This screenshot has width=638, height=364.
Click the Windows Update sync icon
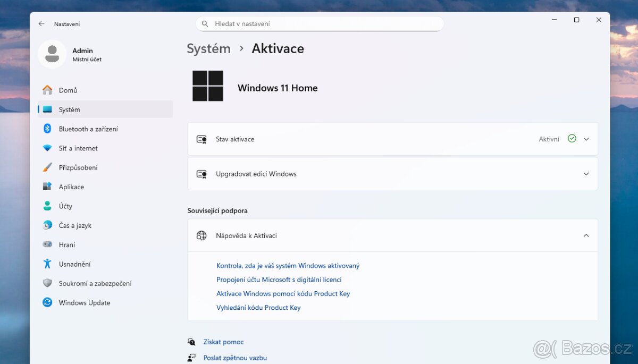coord(47,302)
